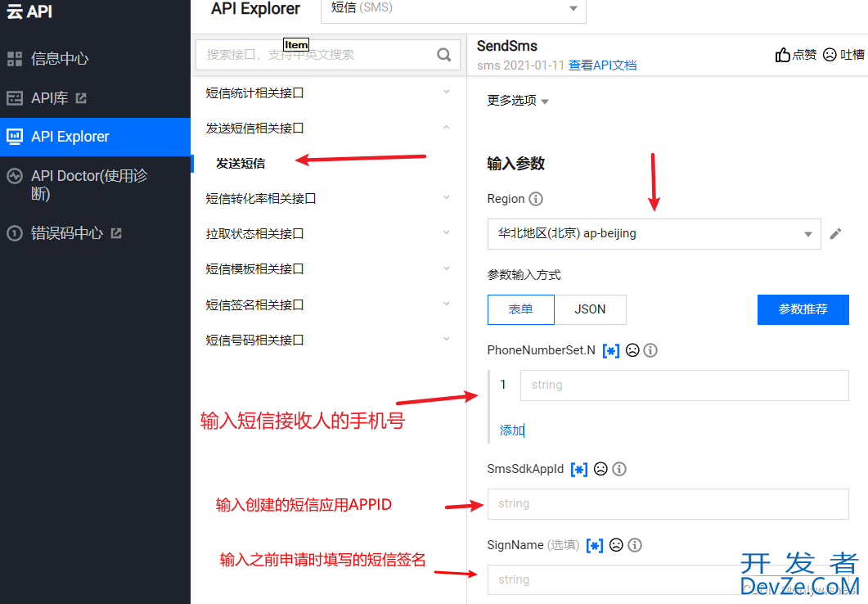Expand 短信转化率相关接口 group
This screenshot has width=868, height=604.
click(328, 198)
